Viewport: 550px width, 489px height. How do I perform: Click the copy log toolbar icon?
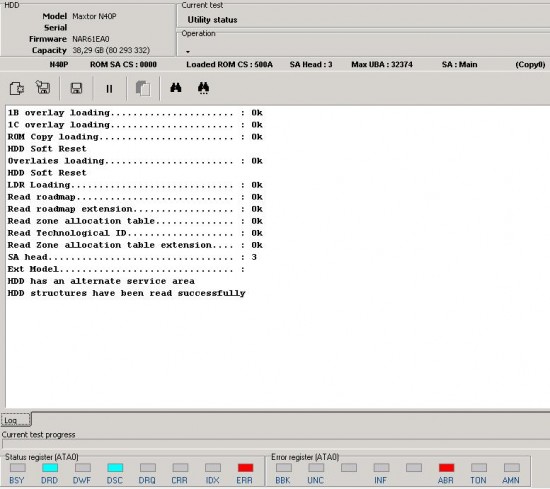(x=143, y=88)
